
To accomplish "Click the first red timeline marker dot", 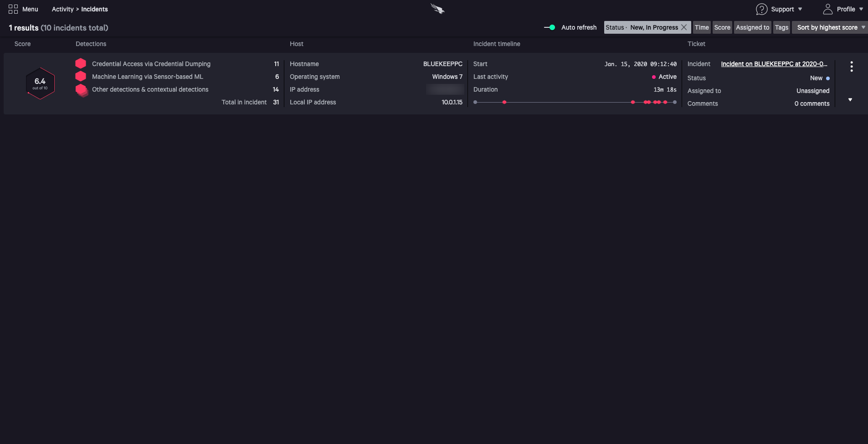I will pos(504,102).
